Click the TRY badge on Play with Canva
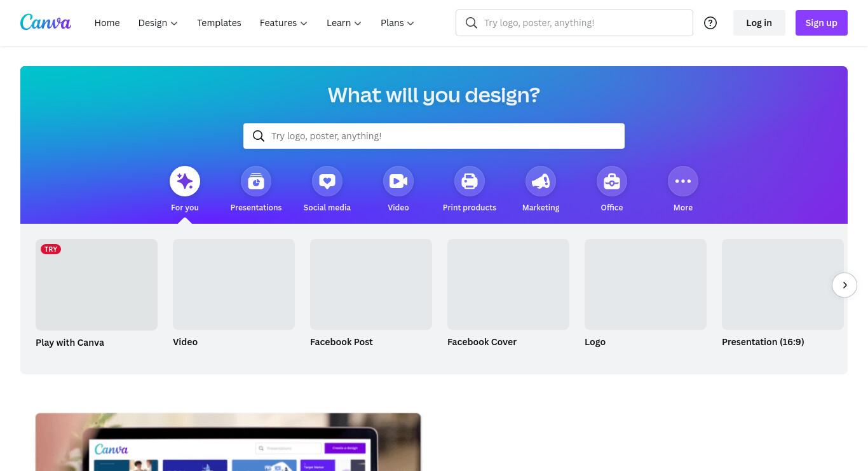The image size is (868, 471). pyautogui.click(x=51, y=249)
